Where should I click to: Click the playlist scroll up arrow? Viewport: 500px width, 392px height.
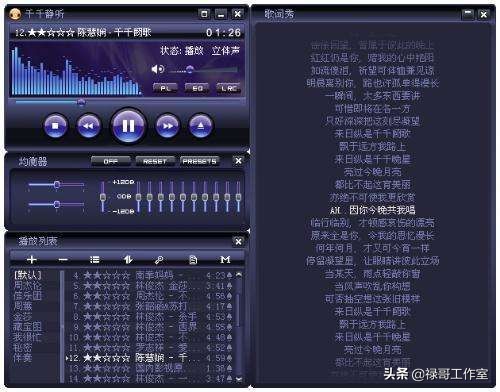click(x=239, y=274)
